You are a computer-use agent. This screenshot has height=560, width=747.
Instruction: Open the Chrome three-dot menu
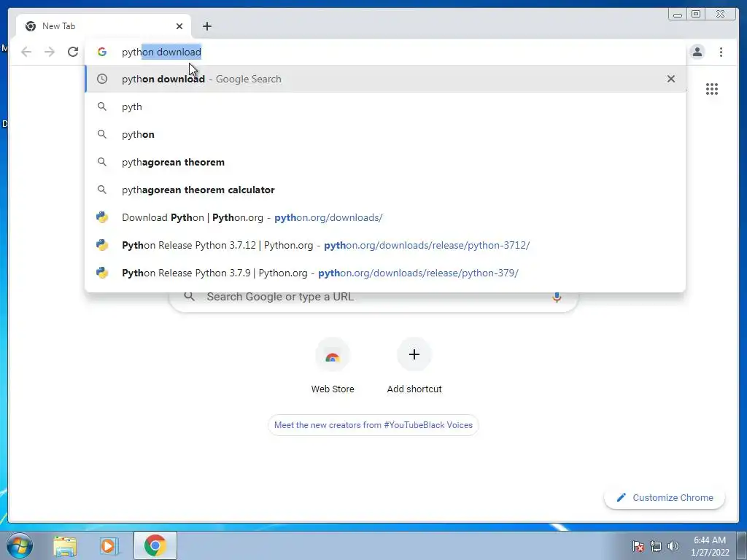721,52
